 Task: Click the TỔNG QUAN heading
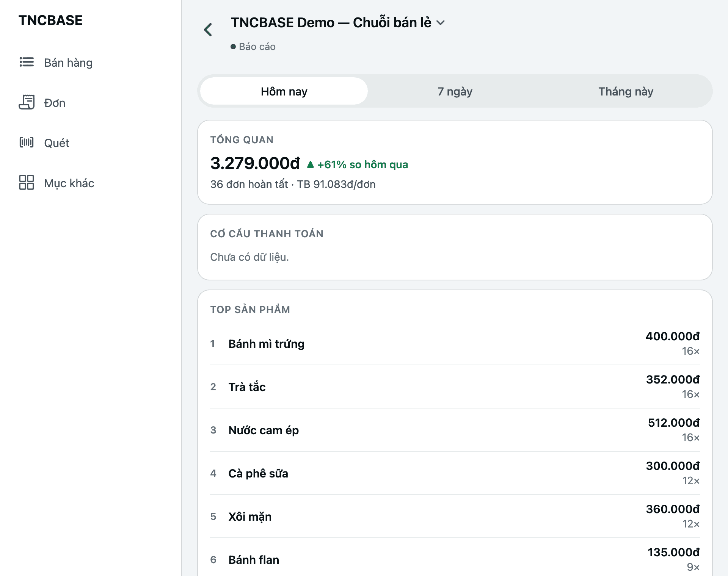[242, 140]
